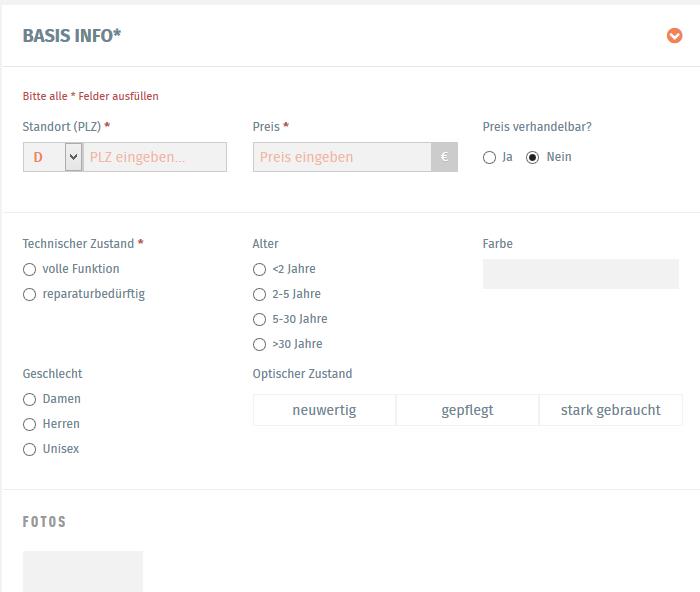Collapse the BASIS INFO section chevron
Viewport: 700px width, 592px height.
click(674, 36)
